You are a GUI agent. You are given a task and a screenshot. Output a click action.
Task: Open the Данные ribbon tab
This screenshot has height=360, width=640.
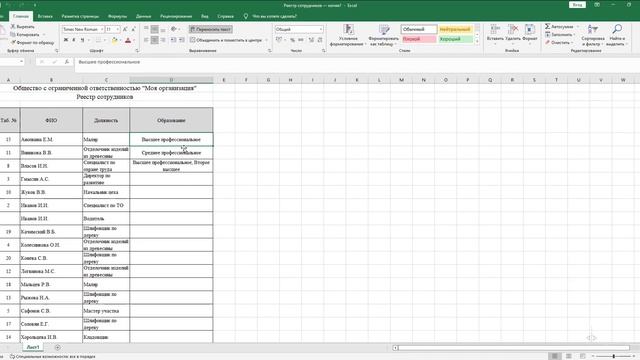[143, 16]
